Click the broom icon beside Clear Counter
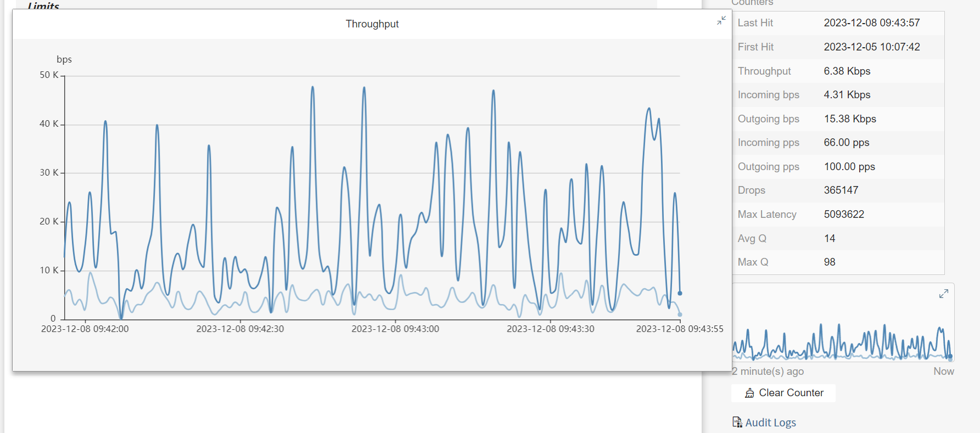Screen dimensions: 980x433 [749, 393]
